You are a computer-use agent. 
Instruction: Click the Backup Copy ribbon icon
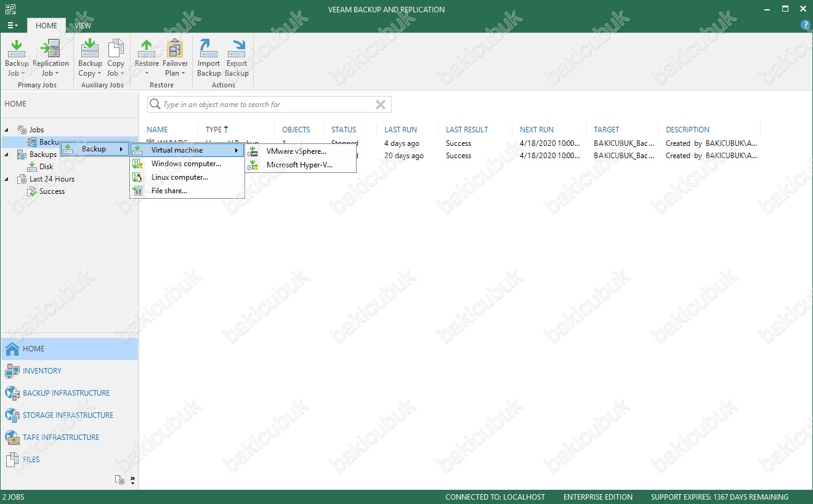click(90, 48)
